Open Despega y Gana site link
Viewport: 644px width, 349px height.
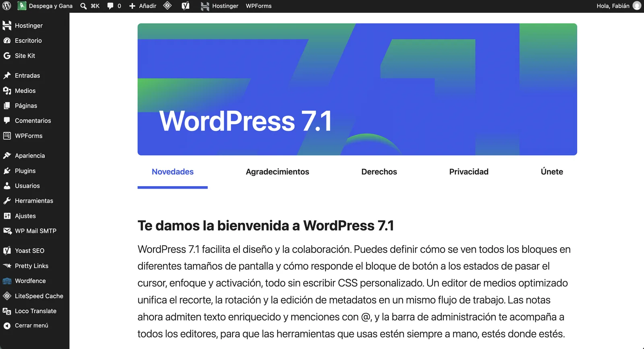(x=51, y=6)
